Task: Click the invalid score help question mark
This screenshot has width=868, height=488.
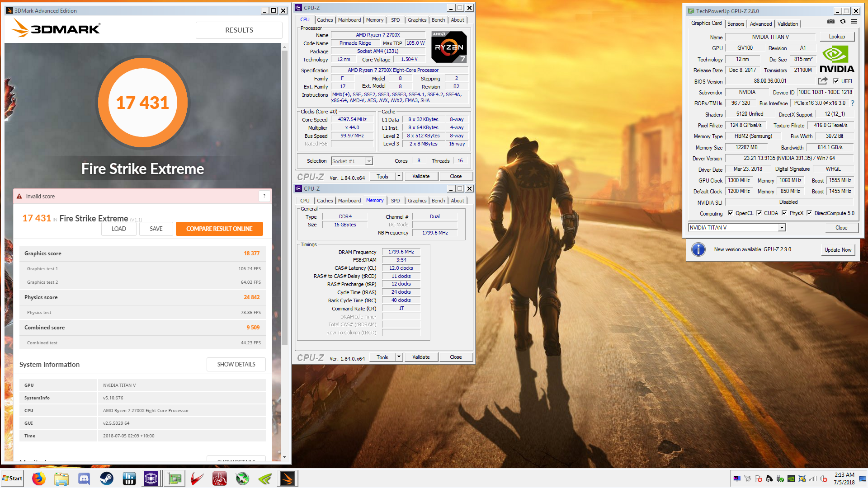Action: point(264,196)
